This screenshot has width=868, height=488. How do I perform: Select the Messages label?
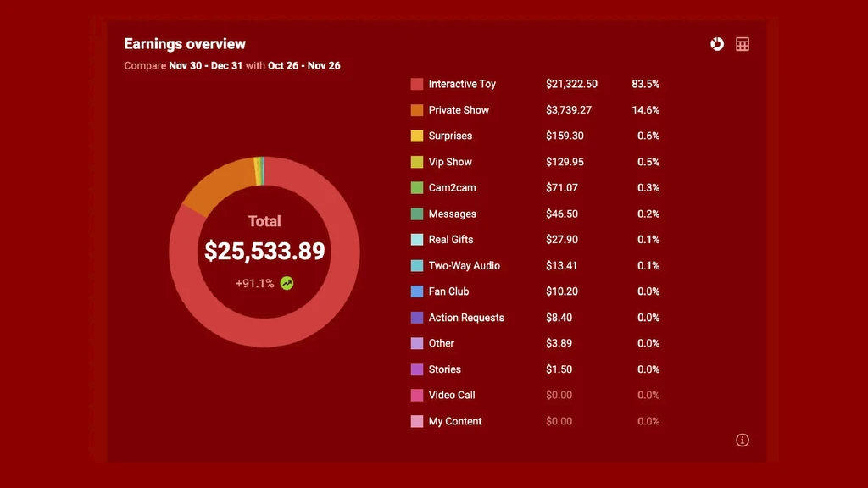pos(453,213)
